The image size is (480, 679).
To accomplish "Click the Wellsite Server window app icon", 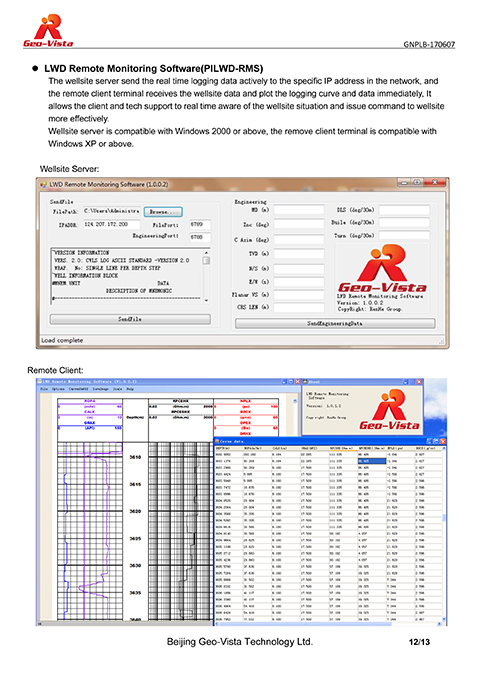I will click(x=43, y=184).
